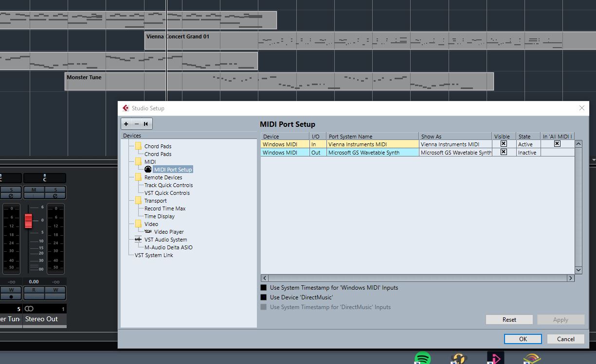Click the stereo link icon above Stereo Out
Image resolution: width=596 pixels, height=364 pixels.
point(29,309)
